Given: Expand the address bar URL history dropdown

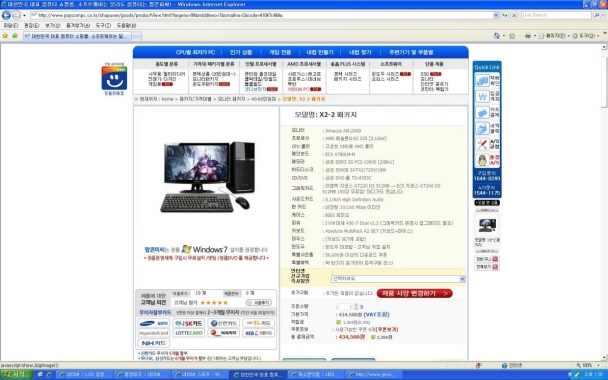Looking at the screenshot, I should tap(496, 15).
